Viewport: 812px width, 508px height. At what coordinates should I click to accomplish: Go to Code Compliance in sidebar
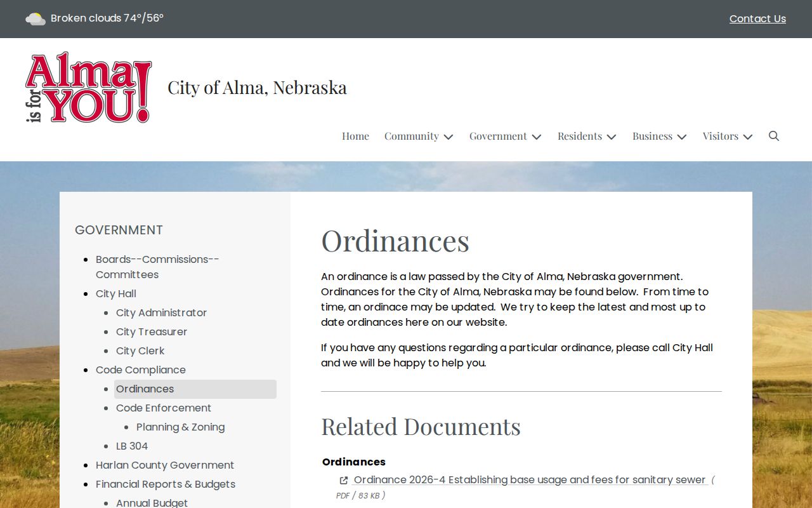[141, 370]
